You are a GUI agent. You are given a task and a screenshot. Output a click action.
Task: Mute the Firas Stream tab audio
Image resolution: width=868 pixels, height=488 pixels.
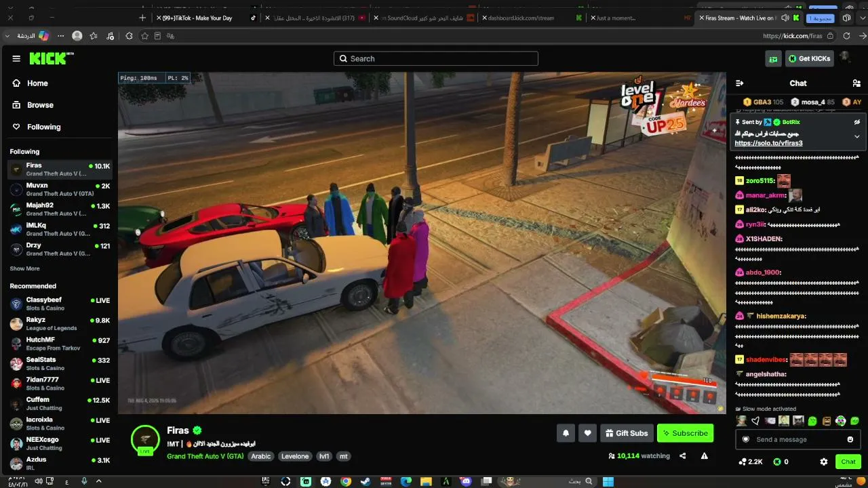[x=785, y=18]
